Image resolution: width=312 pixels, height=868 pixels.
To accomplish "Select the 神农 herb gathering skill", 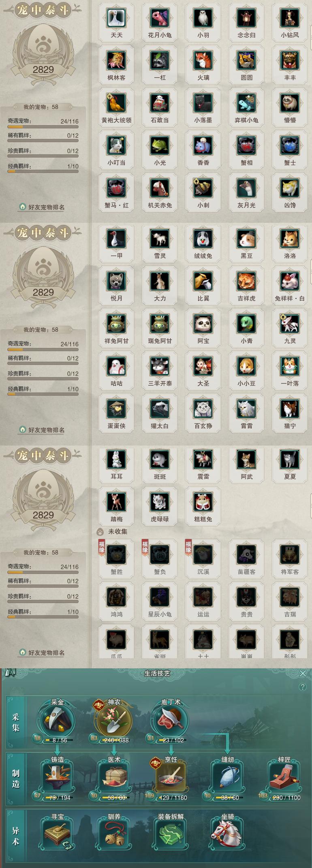I will coord(113,721).
